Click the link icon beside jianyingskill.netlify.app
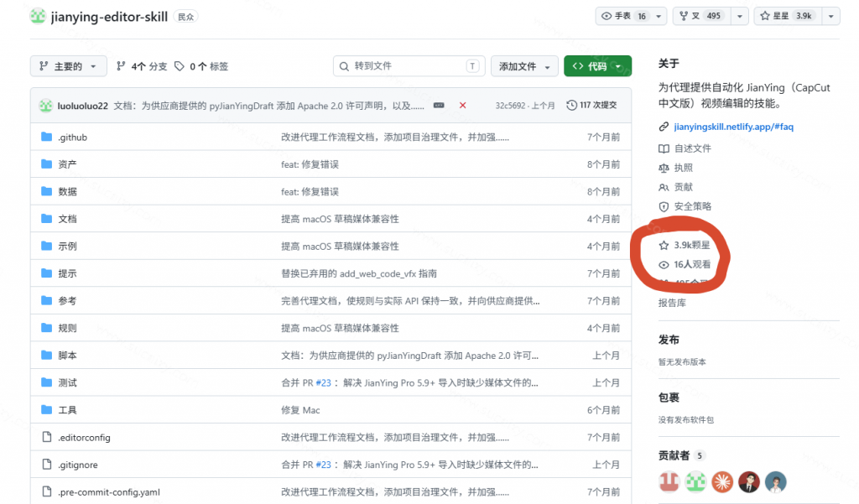859x504 pixels. [x=664, y=127]
